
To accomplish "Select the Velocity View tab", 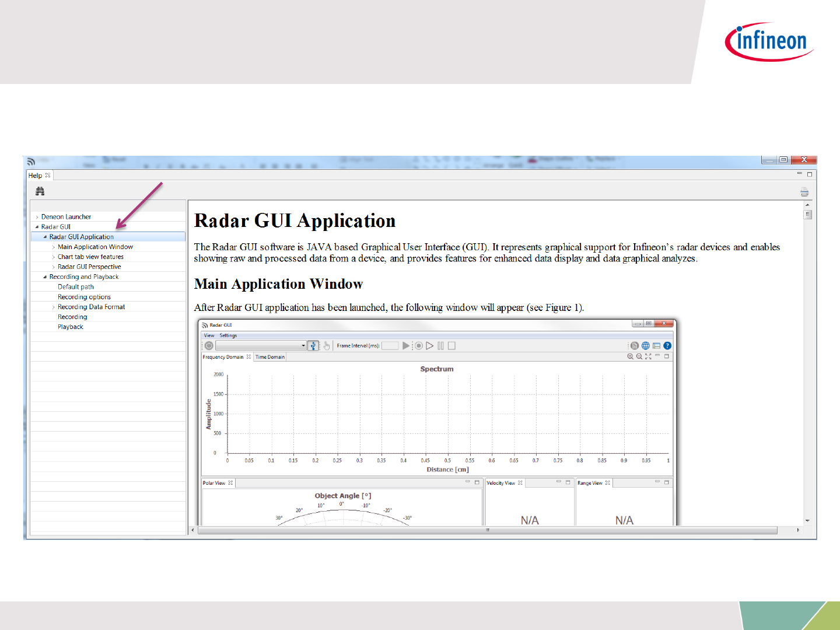I will point(501,483).
